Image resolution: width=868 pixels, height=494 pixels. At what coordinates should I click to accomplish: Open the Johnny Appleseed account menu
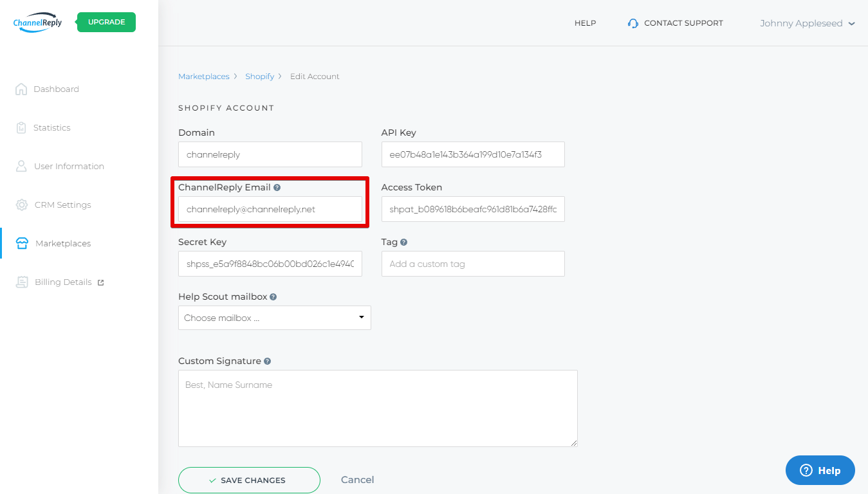[x=808, y=23]
